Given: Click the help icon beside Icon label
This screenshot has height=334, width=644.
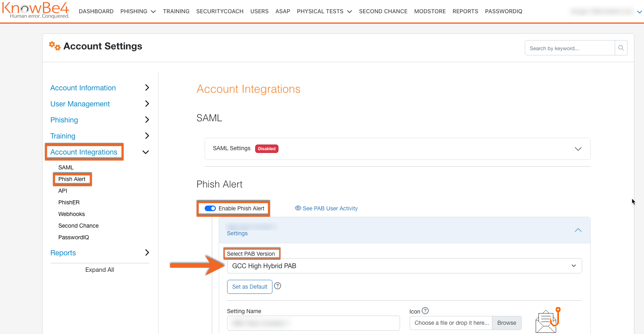Looking at the screenshot, I should (x=425, y=311).
